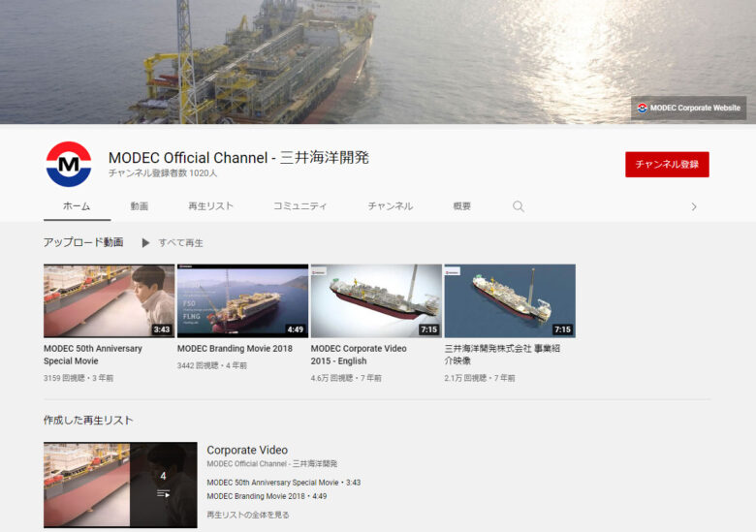This screenshot has width=756, height=532.
Task: Click channel name under Corporate Video playlist
Action: pyautogui.click(x=272, y=463)
